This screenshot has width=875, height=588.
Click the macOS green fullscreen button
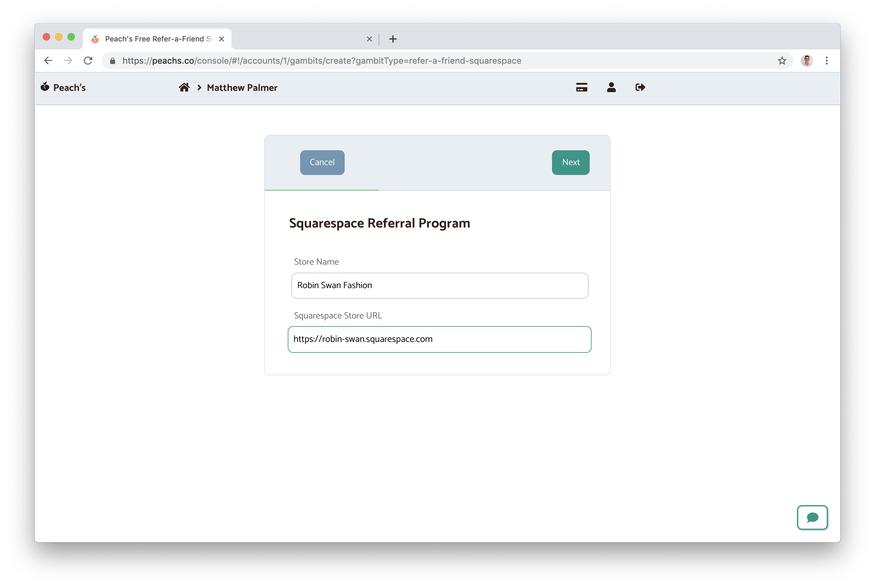tap(71, 37)
